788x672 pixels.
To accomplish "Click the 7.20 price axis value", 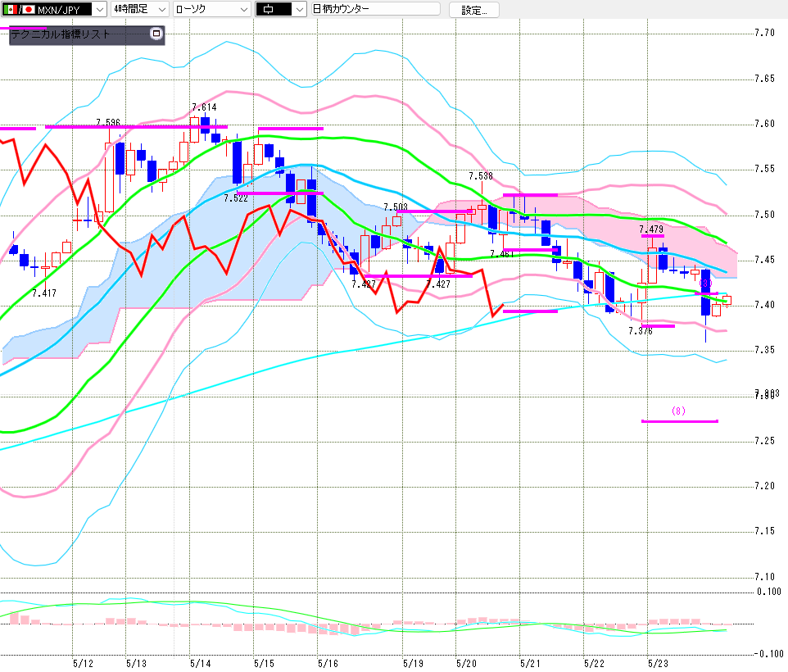I will (x=765, y=486).
